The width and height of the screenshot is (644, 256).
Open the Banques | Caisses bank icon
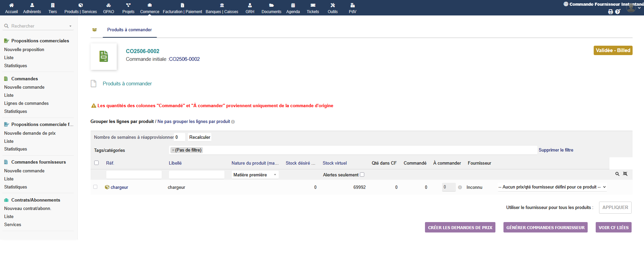(222, 5)
